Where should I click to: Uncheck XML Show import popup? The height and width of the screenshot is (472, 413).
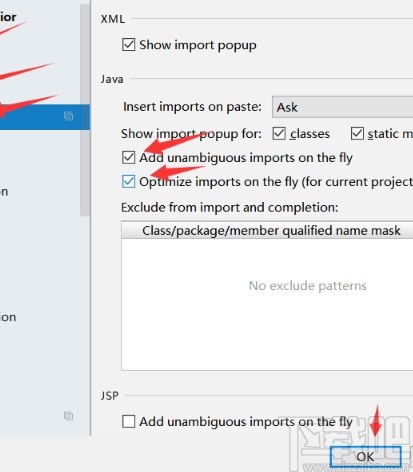pos(129,45)
